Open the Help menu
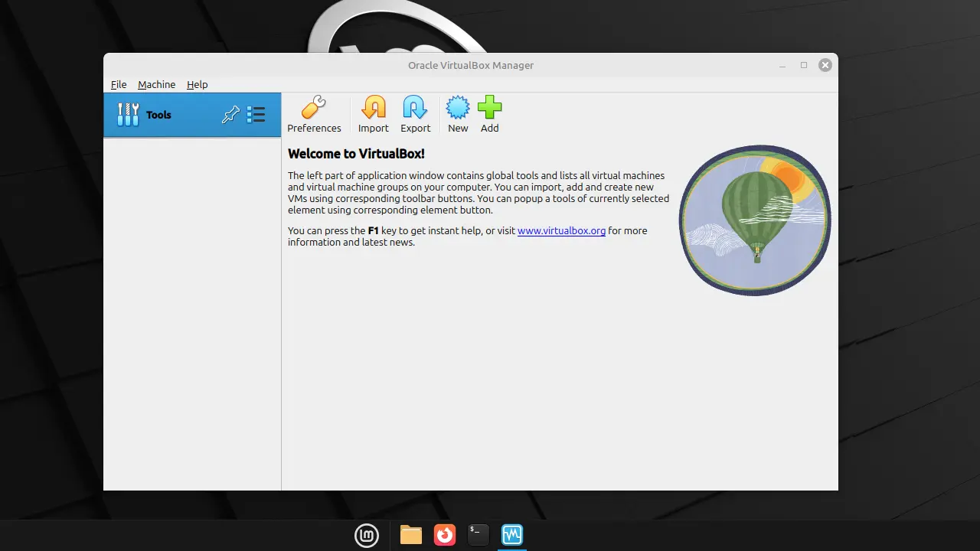Viewport: 980px width, 551px height. pos(197,84)
